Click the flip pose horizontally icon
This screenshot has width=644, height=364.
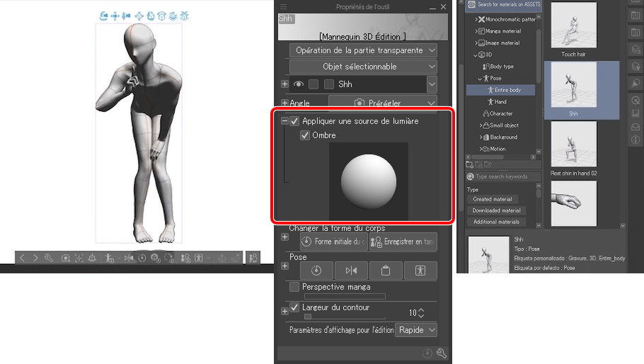[x=350, y=271]
